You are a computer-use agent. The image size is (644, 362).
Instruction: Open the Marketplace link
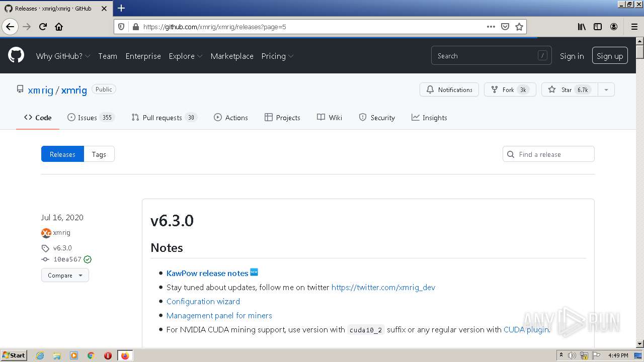(232, 56)
